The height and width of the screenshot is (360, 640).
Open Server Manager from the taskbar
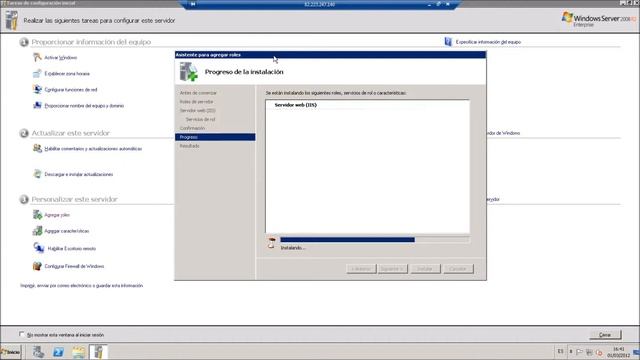tap(38, 352)
